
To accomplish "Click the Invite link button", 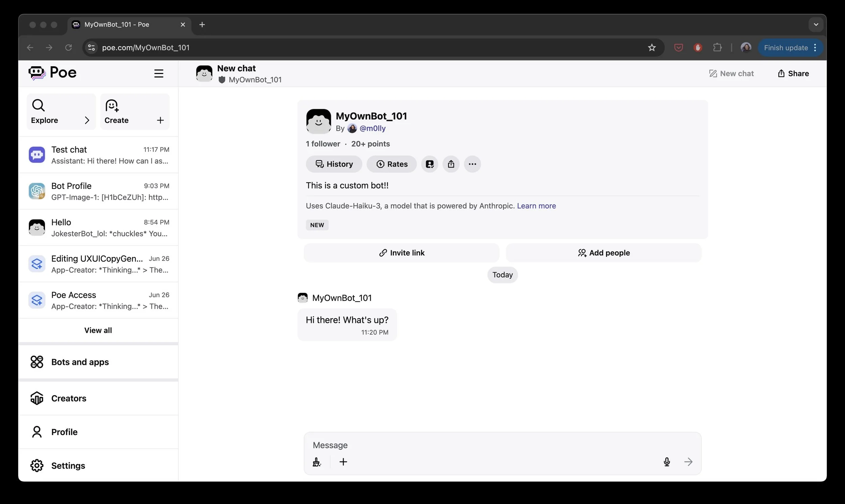I will (401, 253).
